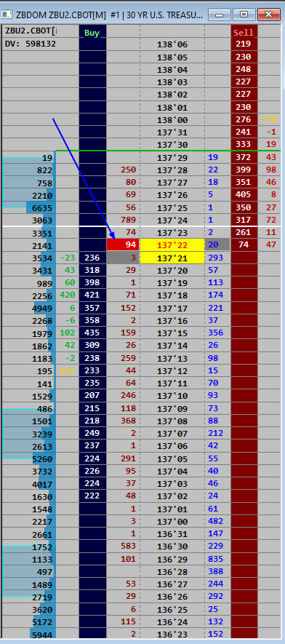Click Sell column cell 241 at 137'31
Screen dimensions: 285x644
[244, 132]
